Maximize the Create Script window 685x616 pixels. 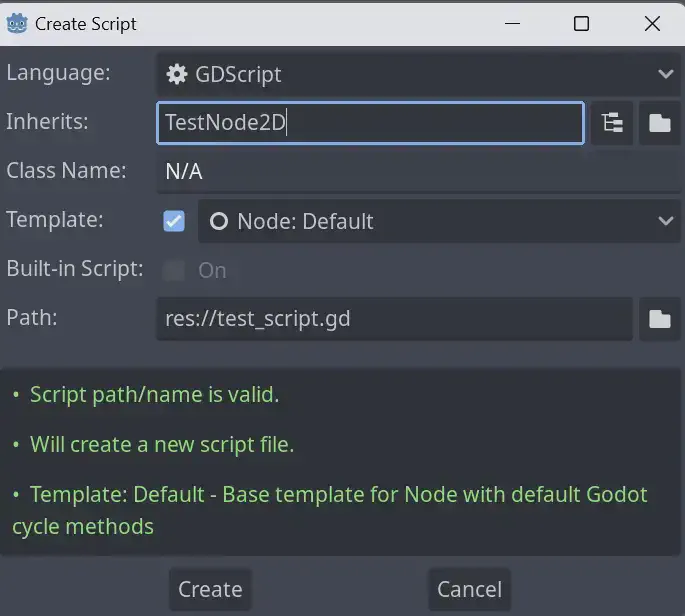pos(581,23)
